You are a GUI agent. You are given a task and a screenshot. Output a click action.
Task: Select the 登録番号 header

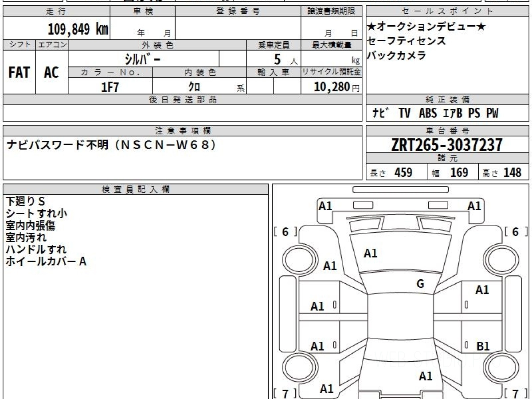(238, 12)
